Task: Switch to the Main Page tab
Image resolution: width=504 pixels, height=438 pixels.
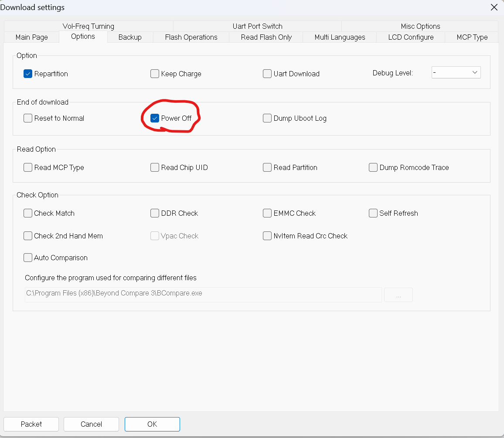Action: pos(32,37)
